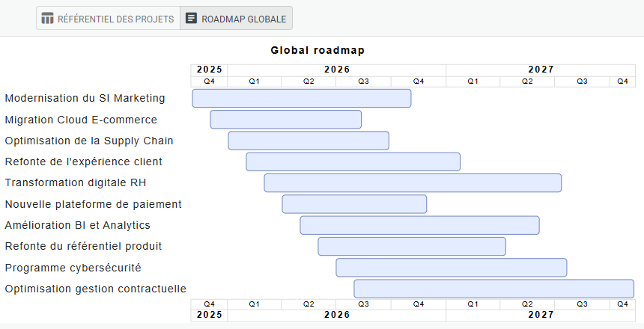Click the Programme cybersécurité bar
644x329 pixels.
[x=451, y=267]
